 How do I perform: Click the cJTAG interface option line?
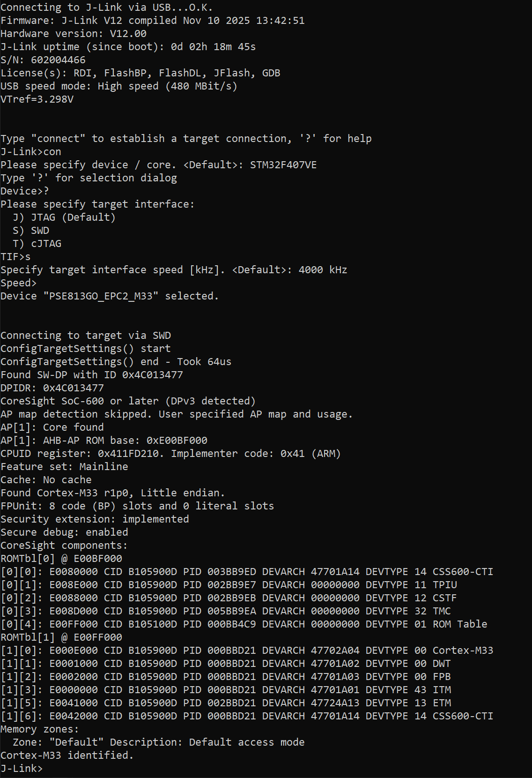point(37,243)
